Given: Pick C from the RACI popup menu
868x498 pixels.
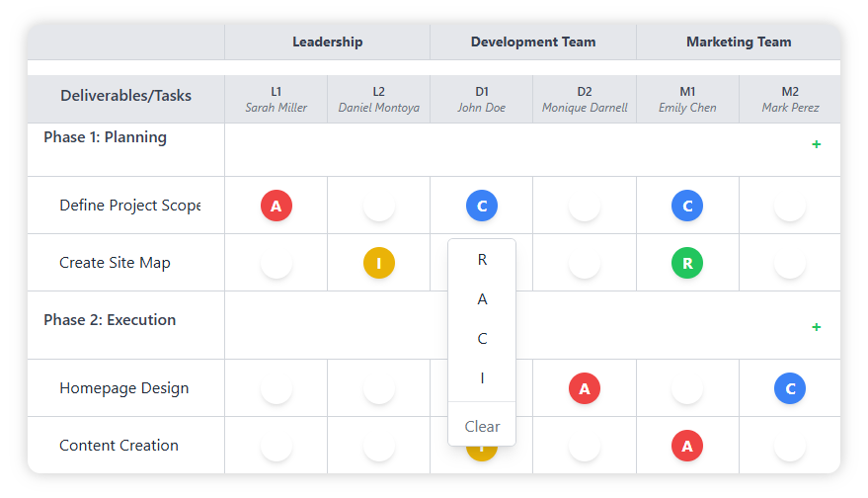Looking at the screenshot, I should pos(482,339).
